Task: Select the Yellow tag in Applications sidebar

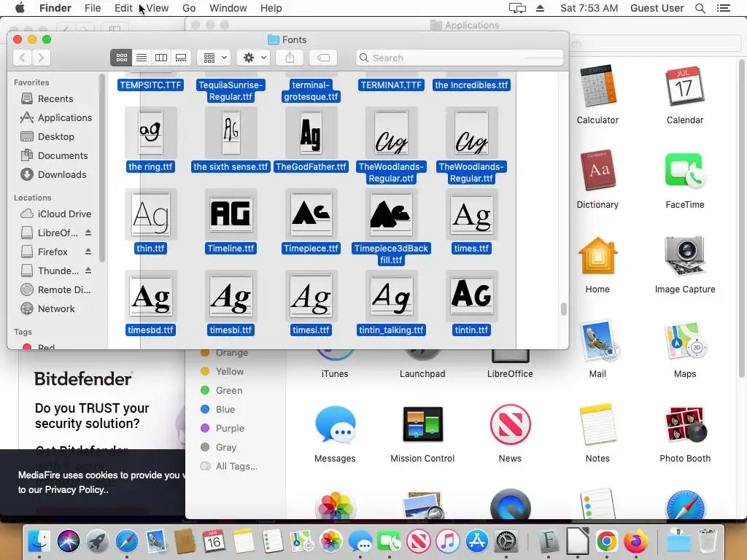Action: coord(222,371)
